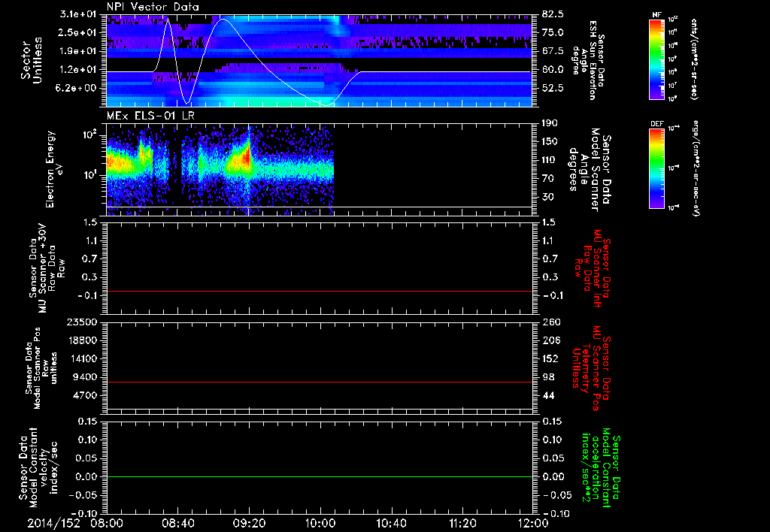The height and width of the screenshot is (532, 770).
Task: Click the 3.1e+01 sector tick label
Action: (78, 14)
